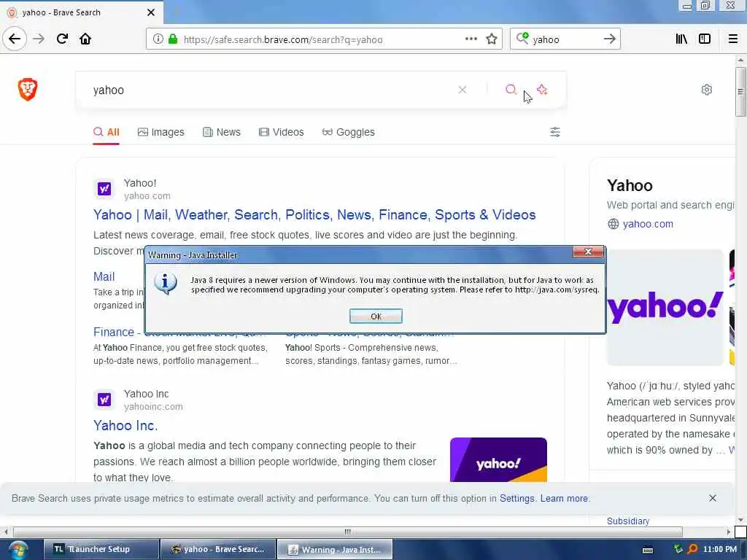Click the scroll right arrow on horizontal scrollbar
This screenshot has height=560, width=747.
pos(729,532)
